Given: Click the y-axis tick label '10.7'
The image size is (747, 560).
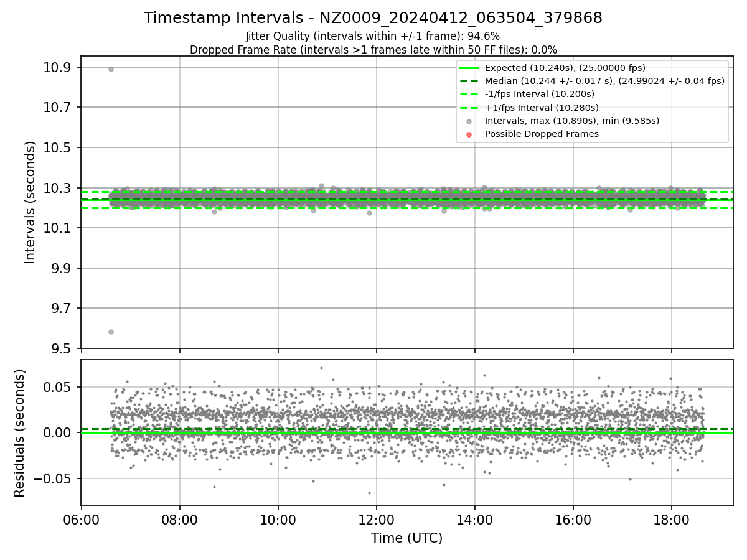Looking at the screenshot, I should [x=57, y=108].
